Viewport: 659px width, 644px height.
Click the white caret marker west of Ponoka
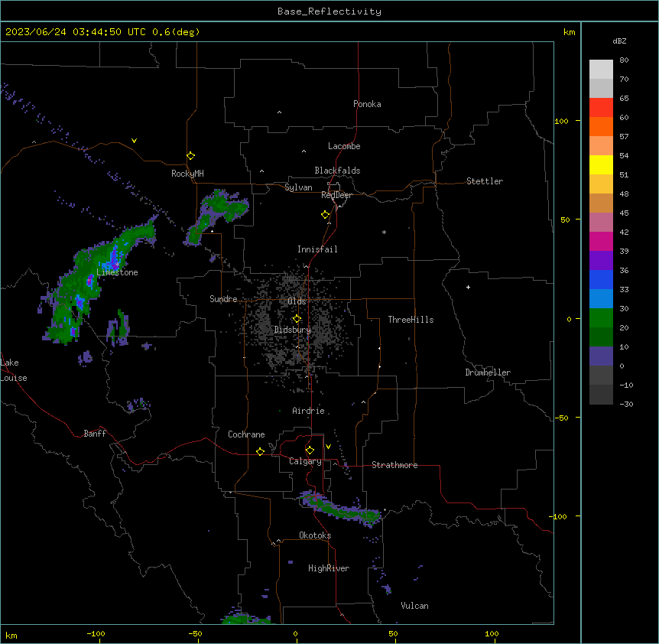tap(280, 112)
